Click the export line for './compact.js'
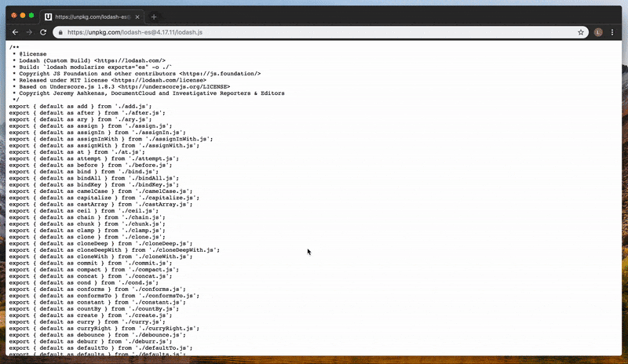 [94, 270]
